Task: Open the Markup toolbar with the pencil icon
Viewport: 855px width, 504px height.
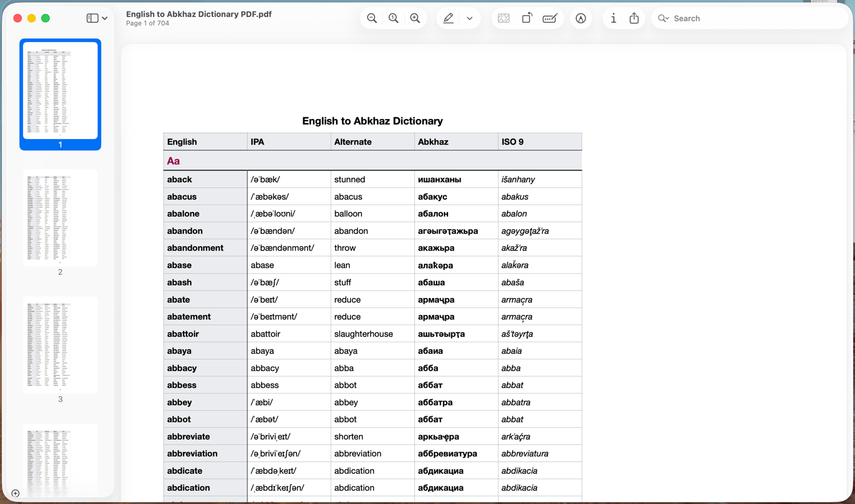Action: [x=448, y=18]
